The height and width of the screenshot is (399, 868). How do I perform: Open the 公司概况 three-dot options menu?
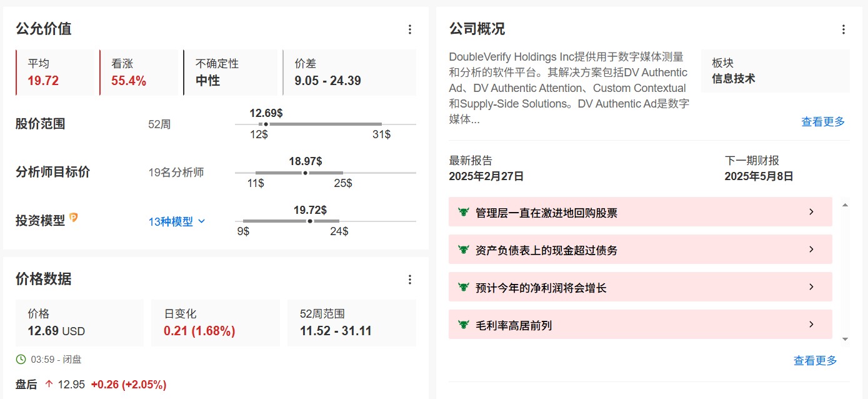(x=844, y=29)
